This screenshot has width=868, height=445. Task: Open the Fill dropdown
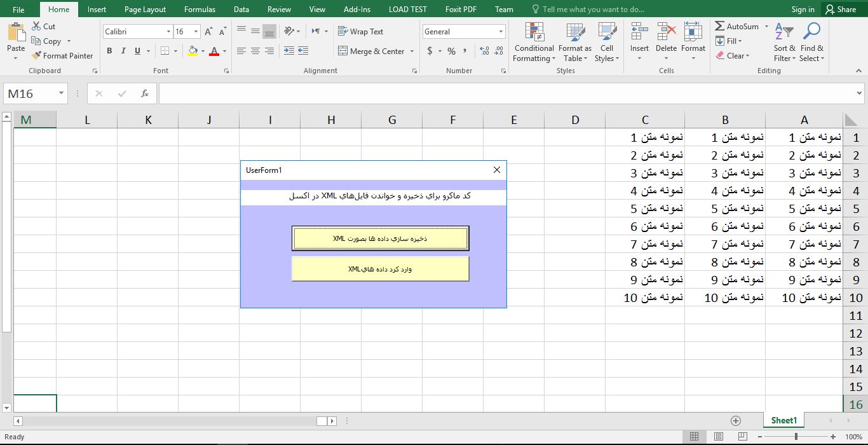[x=729, y=41]
